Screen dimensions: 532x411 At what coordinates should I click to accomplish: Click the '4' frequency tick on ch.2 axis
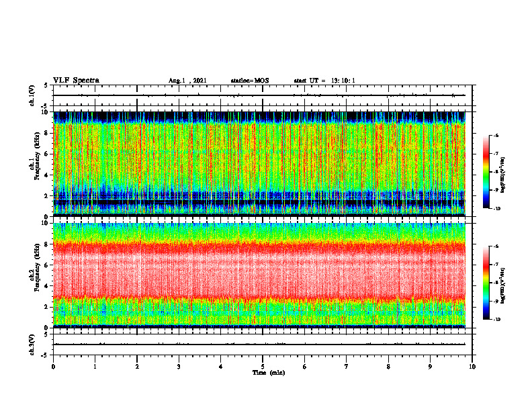(46, 286)
